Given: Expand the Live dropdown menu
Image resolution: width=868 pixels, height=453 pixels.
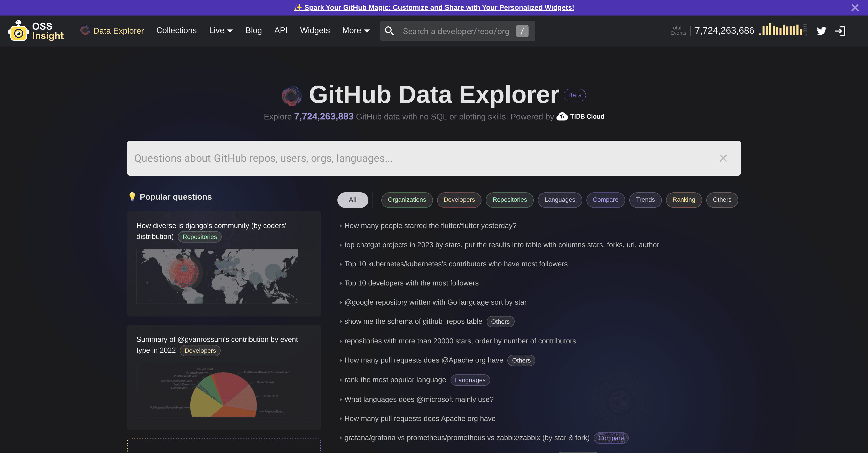Looking at the screenshot, I should tap(221, 30).
